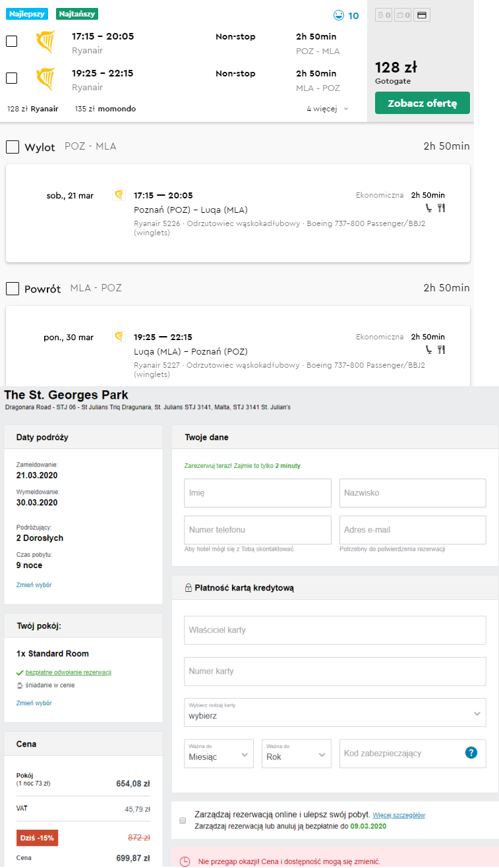Open bezpłatne odwołanie rezerwacji link

pyautogui.click(x=69, y=672)
